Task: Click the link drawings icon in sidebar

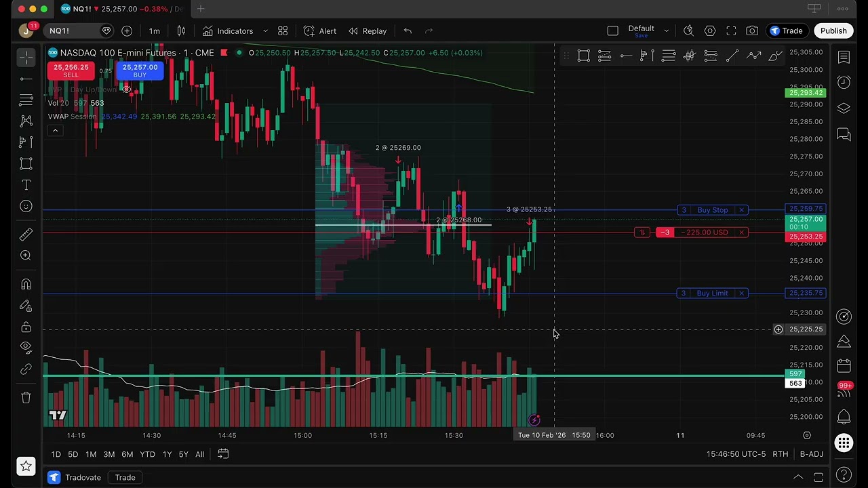Action: (26, 369)
